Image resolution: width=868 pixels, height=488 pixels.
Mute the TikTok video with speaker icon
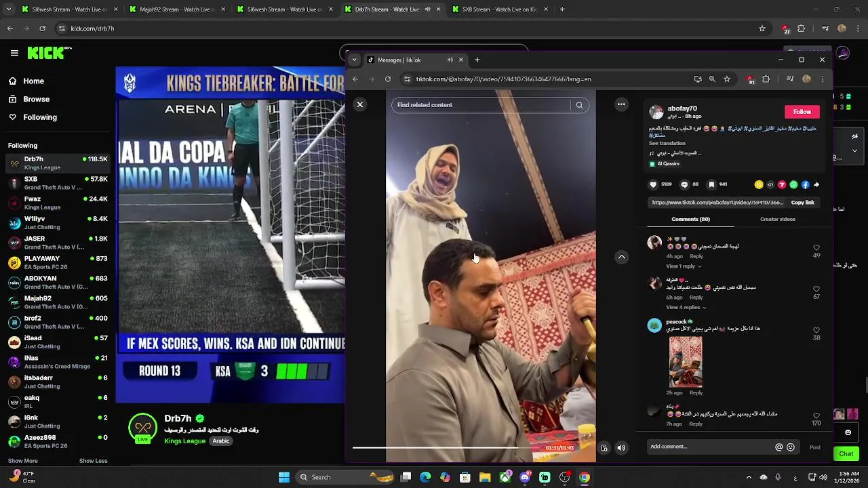pyautogui.click(x=621, y=447)
